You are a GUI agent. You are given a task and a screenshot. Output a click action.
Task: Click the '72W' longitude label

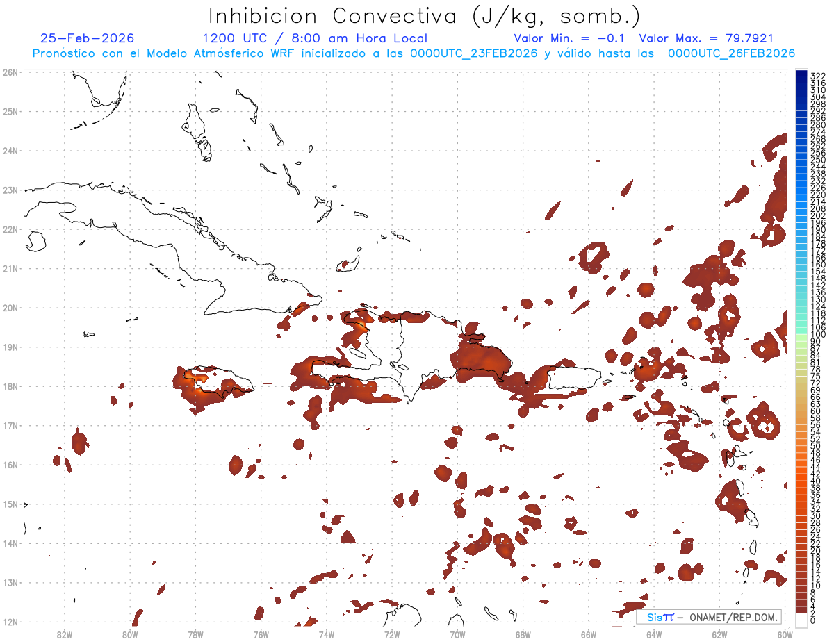click(392, 634)
